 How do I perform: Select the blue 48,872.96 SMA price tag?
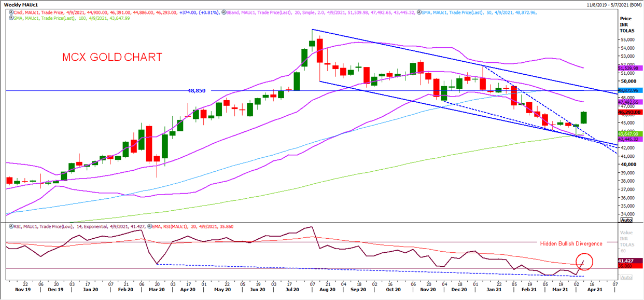(x=631, y=91)
